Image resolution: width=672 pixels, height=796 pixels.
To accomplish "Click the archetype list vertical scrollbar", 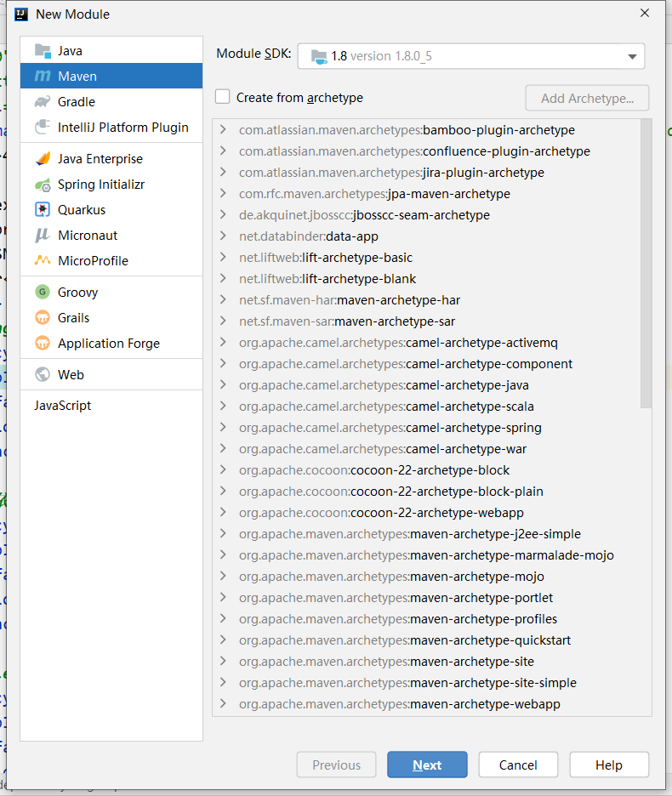I will coord(646,264).
